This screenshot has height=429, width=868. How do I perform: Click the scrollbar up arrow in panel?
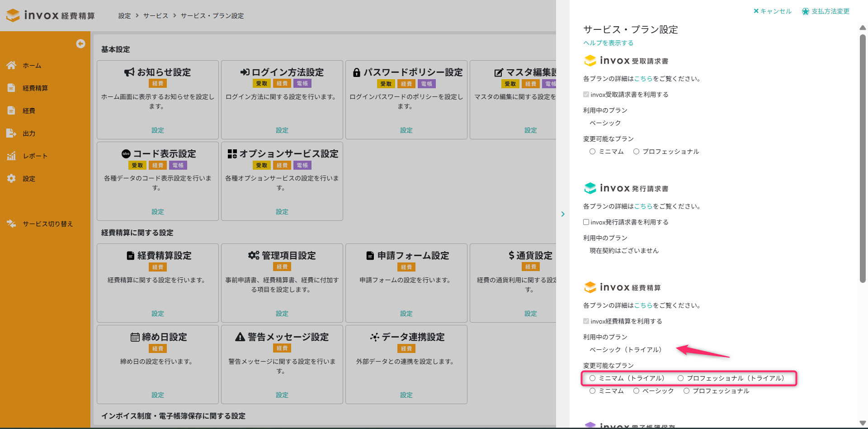pyautogui.click(x=863, y=28)
